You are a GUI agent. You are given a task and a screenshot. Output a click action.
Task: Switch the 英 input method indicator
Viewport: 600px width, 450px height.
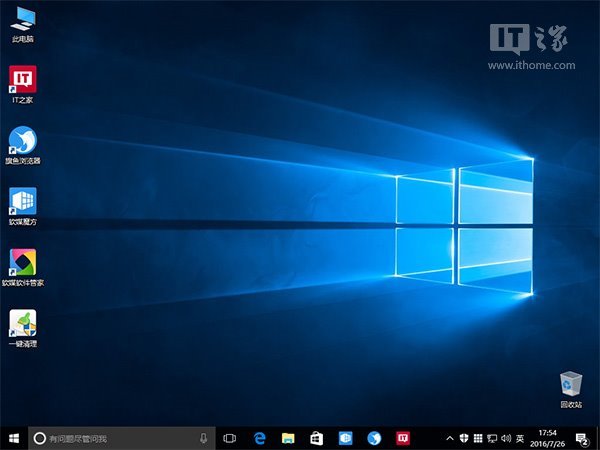click(520, 438)
